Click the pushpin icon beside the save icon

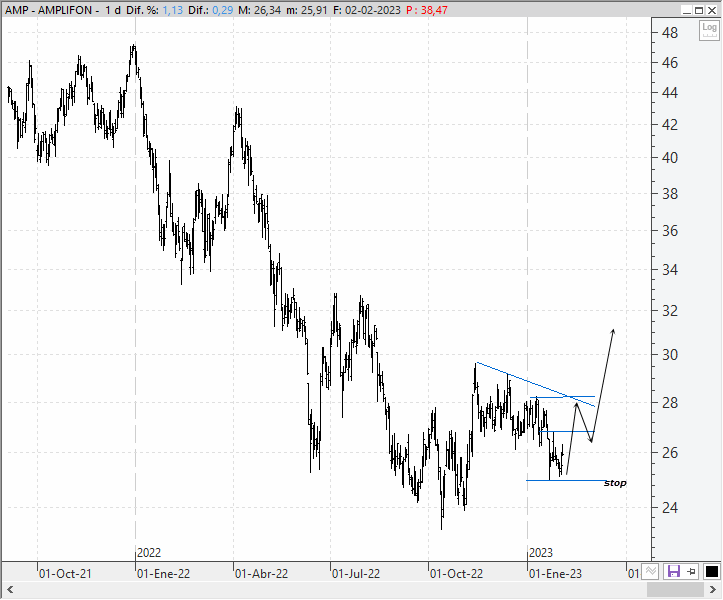(691, 572)
